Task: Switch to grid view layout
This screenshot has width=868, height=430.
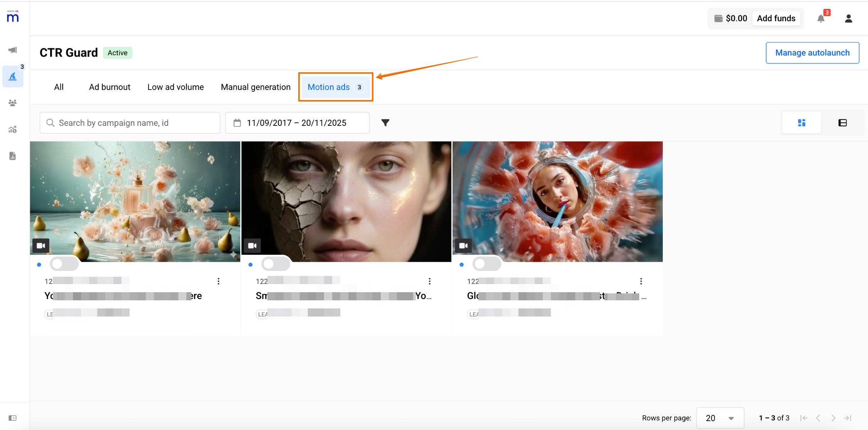Action: (801, 123)
